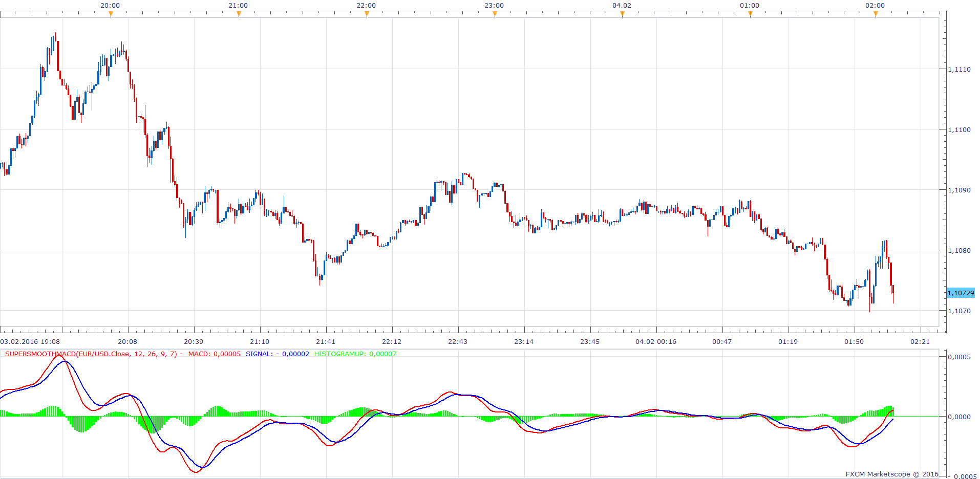980x479 pixels.
Task: Click the 01:50 time axis label
Action: 854,341
